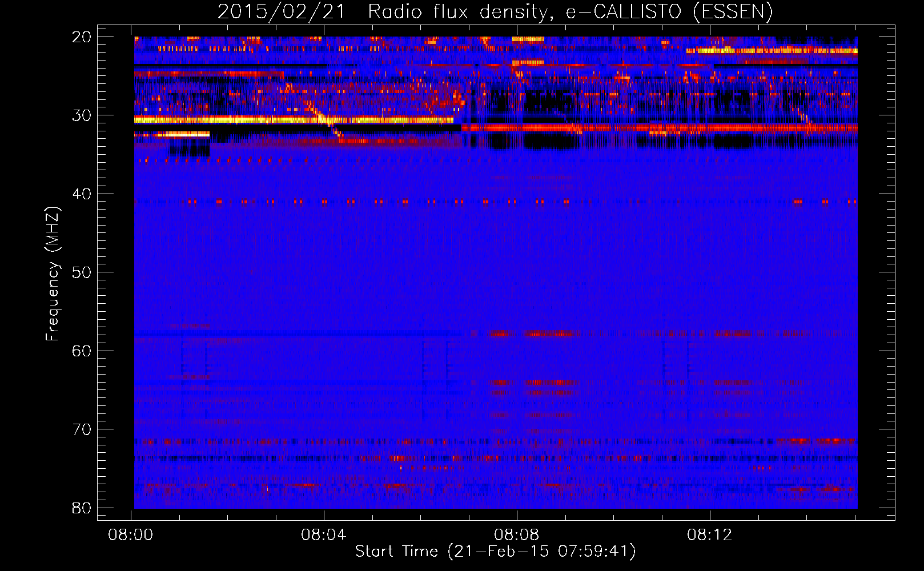This screenshot has height=571, width=924.
Task: Select the 08:12 time tick label
Action: pyautogui.click(x=710, y=535)
